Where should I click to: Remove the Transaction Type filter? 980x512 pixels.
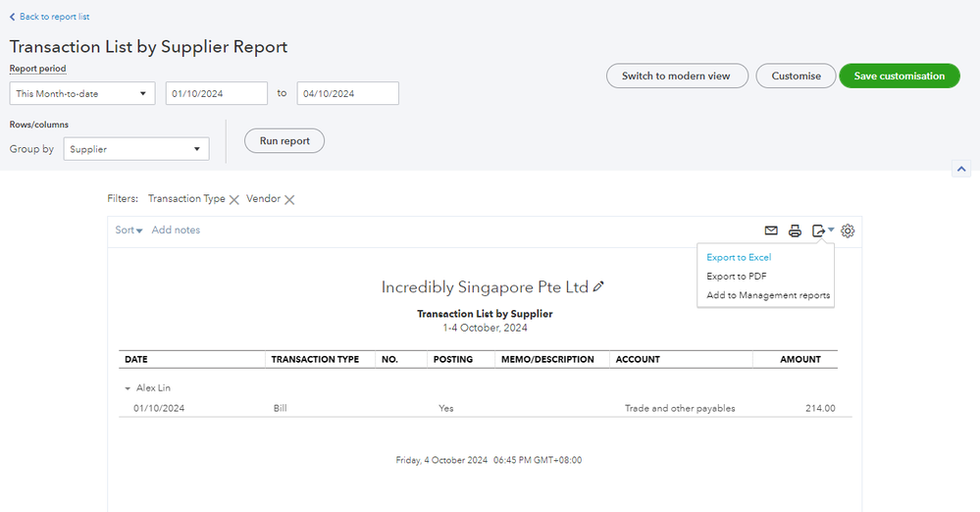click(233, 199)
